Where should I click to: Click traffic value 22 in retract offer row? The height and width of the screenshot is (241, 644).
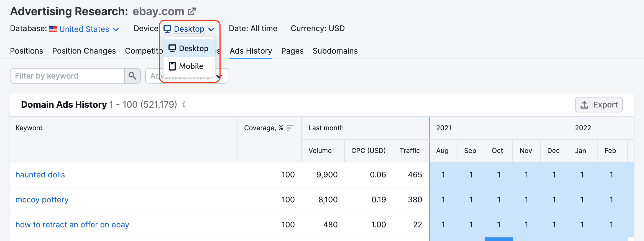(x=418, y=225)
